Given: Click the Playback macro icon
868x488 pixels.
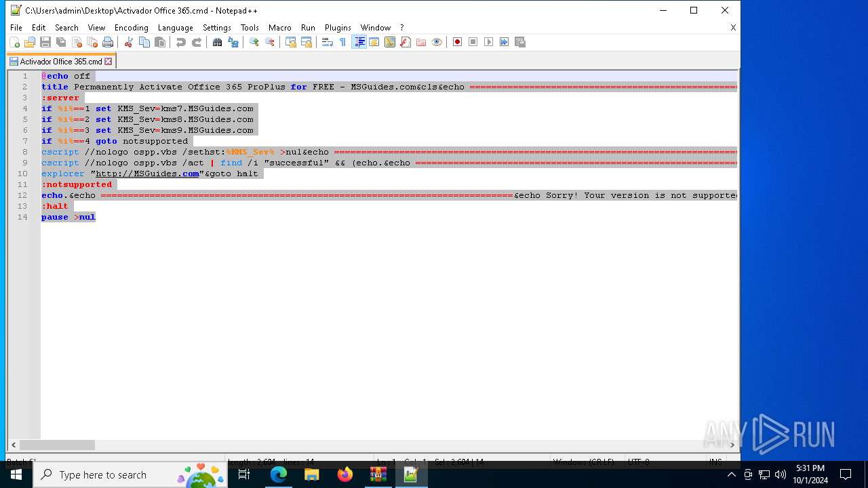Looking at the screenshot, I should click(x=489, y=42).
